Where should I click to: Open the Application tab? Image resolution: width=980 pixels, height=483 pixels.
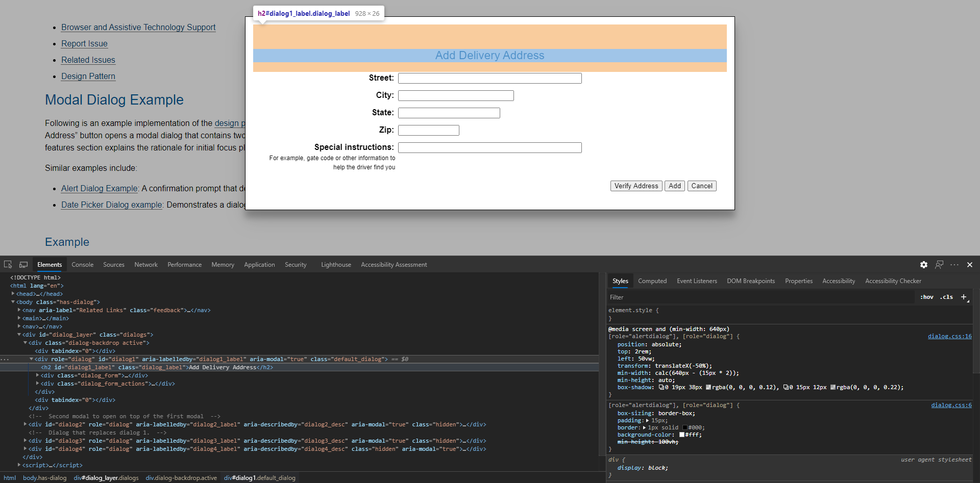tap(259, 265)
